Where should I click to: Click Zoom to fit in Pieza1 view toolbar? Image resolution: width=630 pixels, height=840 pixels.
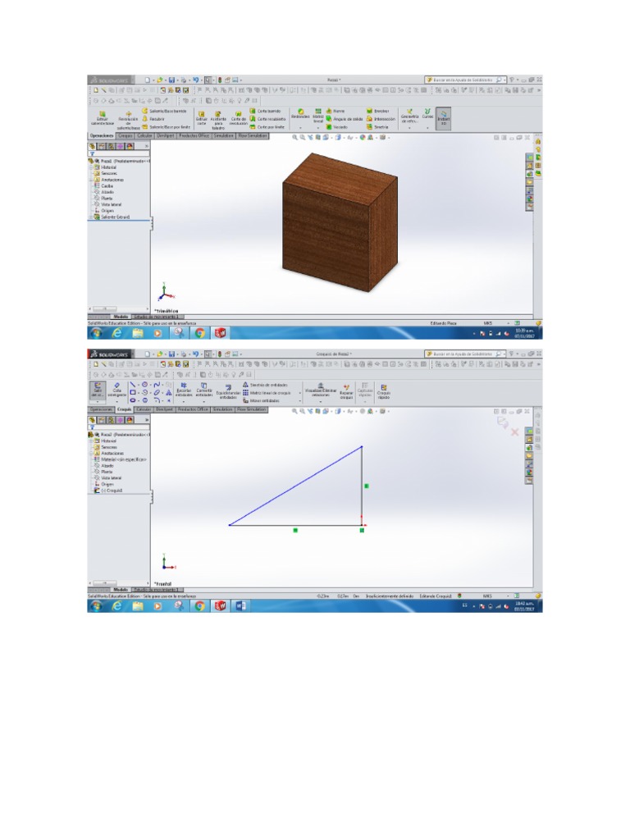pyautogui.click(x=295, y=138)
